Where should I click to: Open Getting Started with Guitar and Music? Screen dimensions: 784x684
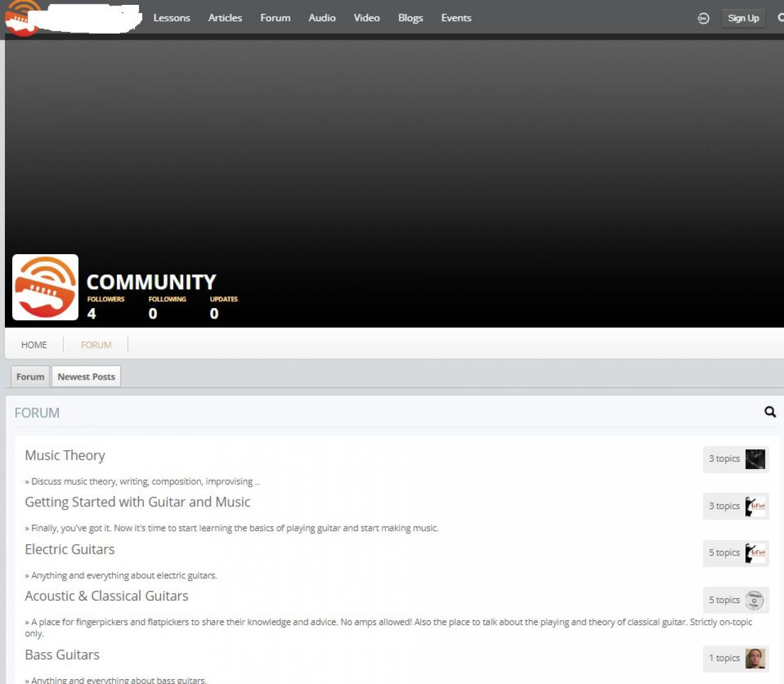click(x=138, y=502)
